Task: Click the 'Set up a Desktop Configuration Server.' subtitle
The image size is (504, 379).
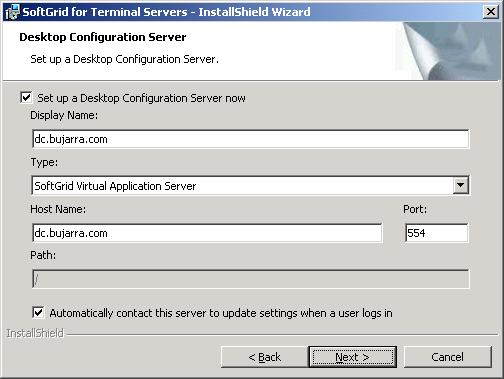Action: click(x=124, y=59)
